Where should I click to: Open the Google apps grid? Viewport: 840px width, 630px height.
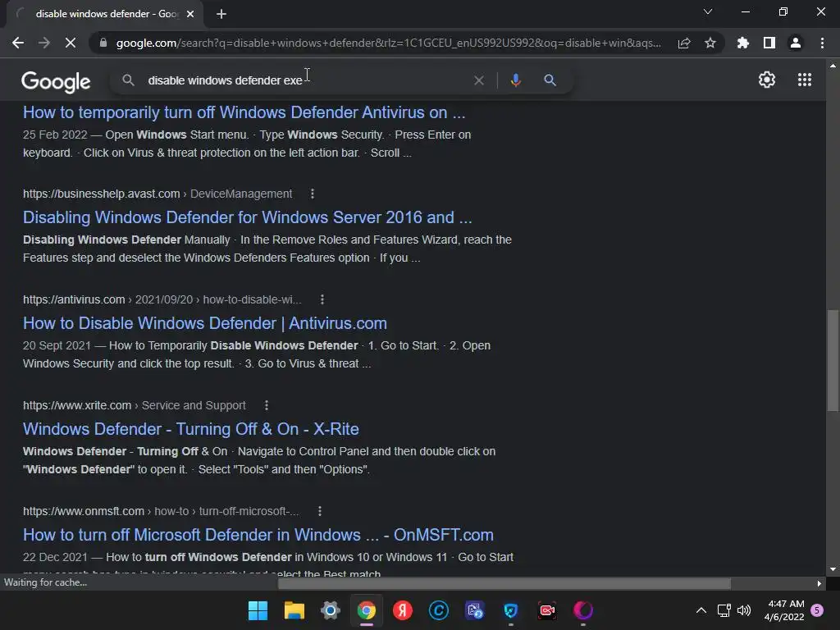coord(805,80)
